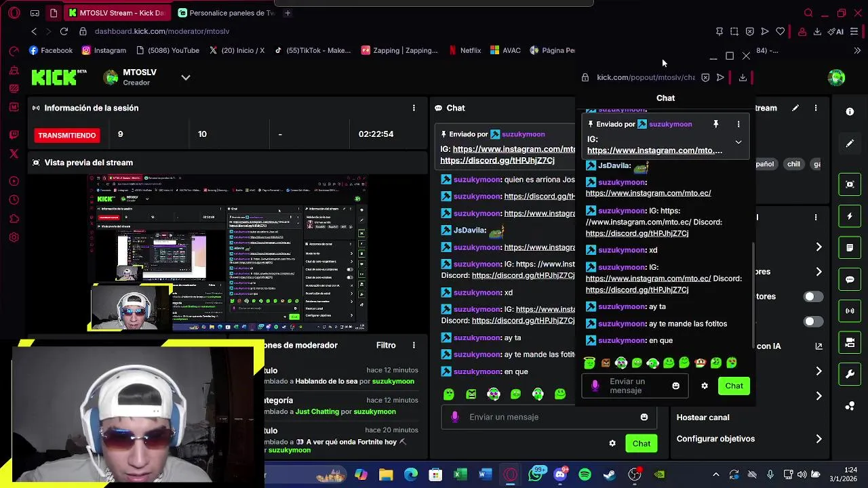Open WhatsApp from taskbar

(536, 474)
